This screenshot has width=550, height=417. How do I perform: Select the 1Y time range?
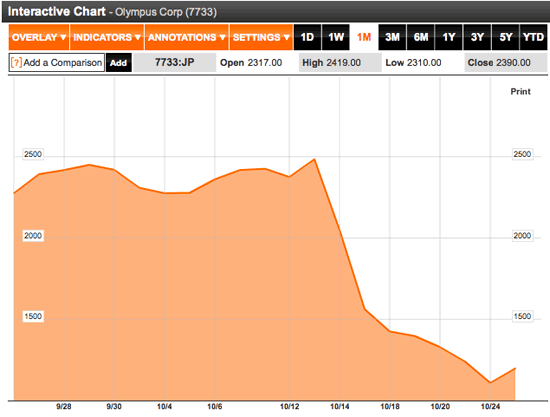(449, 37)
